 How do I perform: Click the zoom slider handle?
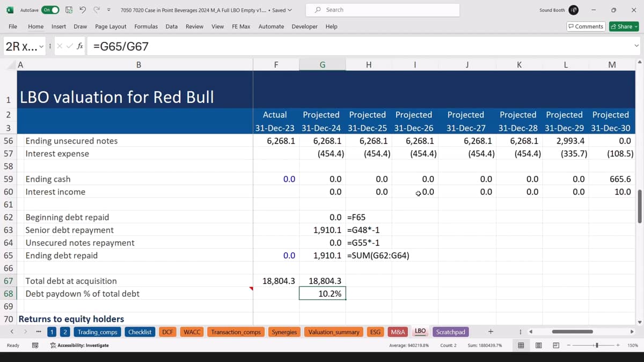pyautogui.click(x=597, y=345)
